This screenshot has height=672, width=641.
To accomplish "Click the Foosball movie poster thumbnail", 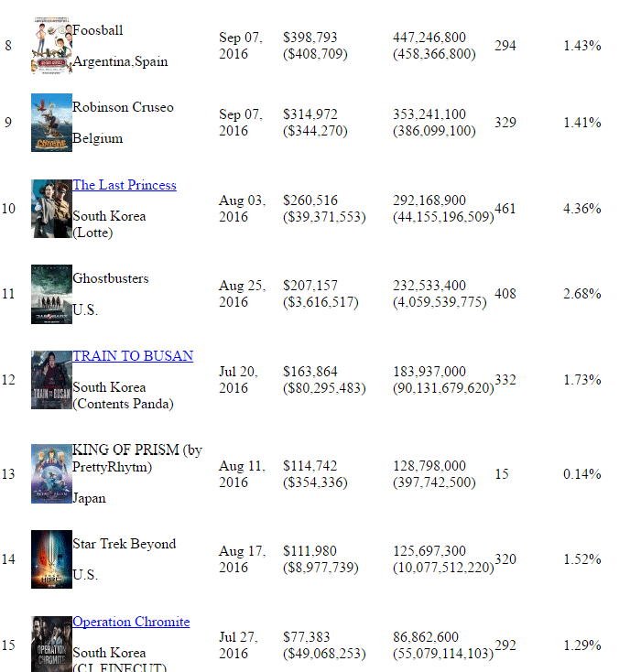I will (x=51, y=46).
